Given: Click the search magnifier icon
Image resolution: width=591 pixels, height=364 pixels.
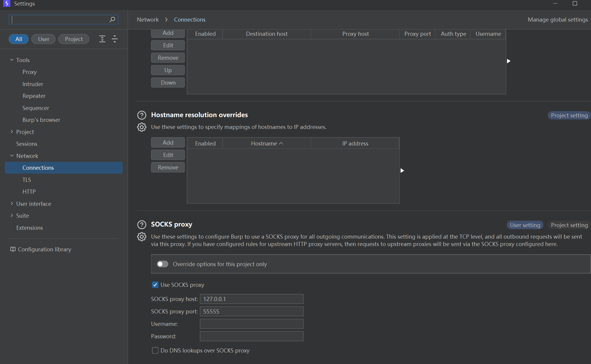Looking at the screenshot, I should pos(112,20).
